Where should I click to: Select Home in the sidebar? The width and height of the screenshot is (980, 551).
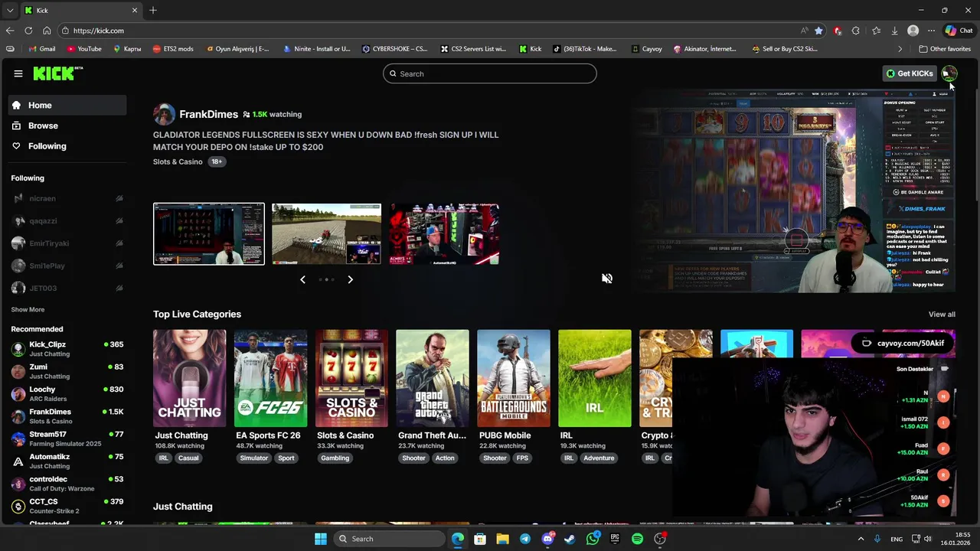click(x=67, y=106)
